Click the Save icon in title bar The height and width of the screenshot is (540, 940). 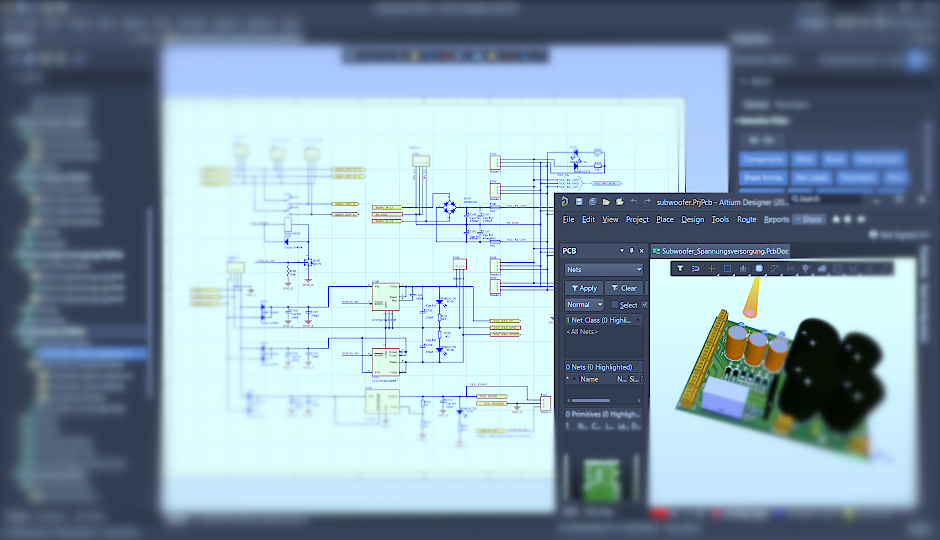click(x=579, y=201)
